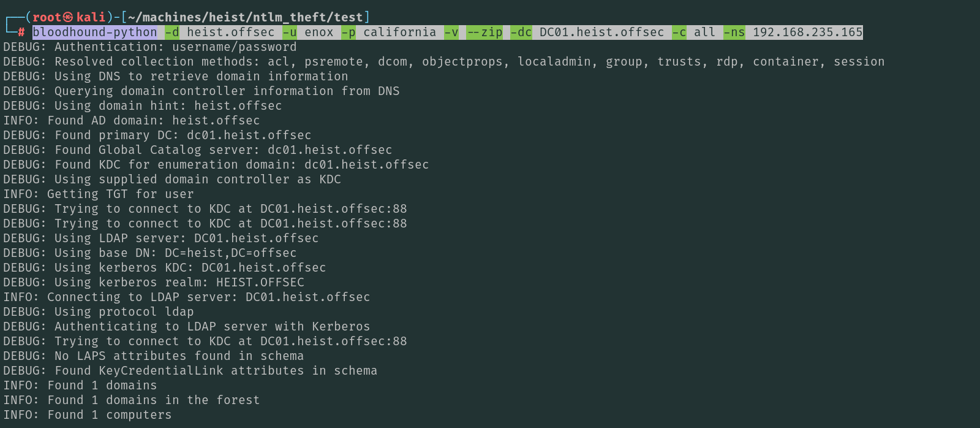Click the "Found 1 computers" info line

tap(88, 415)
